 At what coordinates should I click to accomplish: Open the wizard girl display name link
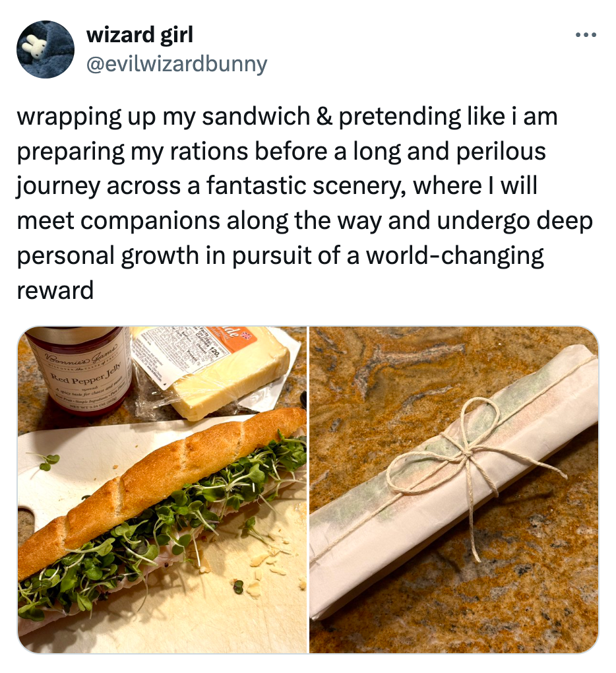click(139, 34)
